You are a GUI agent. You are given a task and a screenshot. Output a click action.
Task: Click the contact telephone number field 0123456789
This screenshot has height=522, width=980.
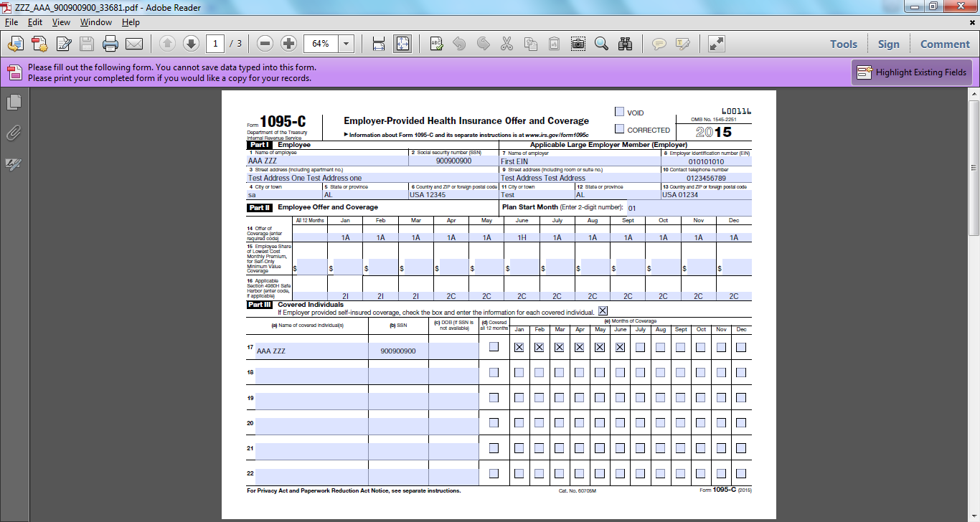click(x=706, y=178)
